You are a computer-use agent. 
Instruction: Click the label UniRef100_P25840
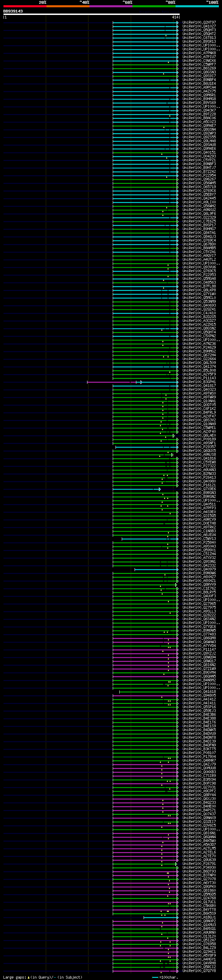[199, 543]
